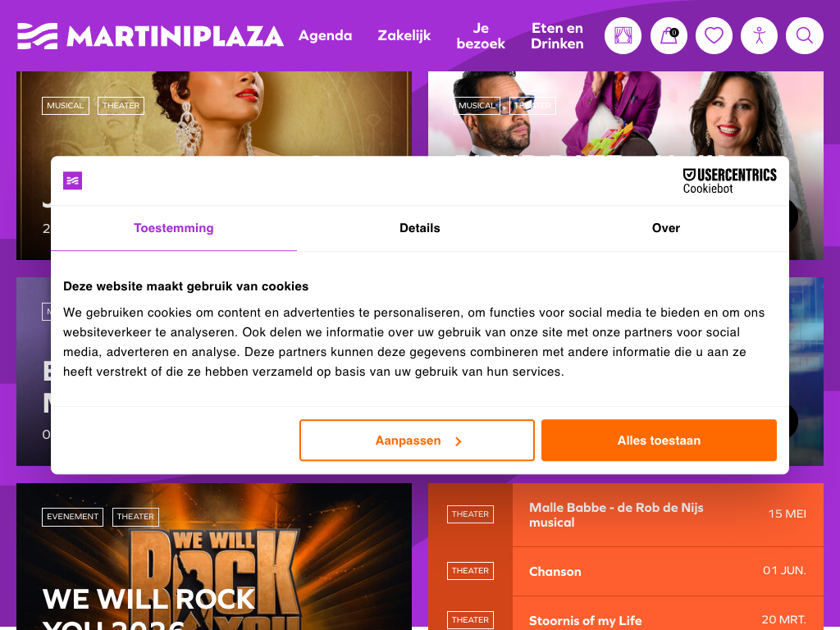Viewport: 840px width, 630px height.
Task: Accept cookies with Alles toestaan
Action: click(659, 441)
